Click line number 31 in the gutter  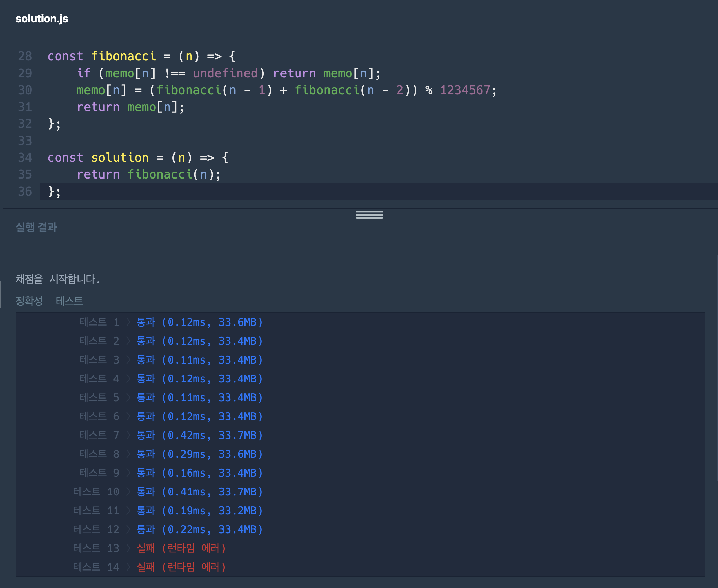25,107
